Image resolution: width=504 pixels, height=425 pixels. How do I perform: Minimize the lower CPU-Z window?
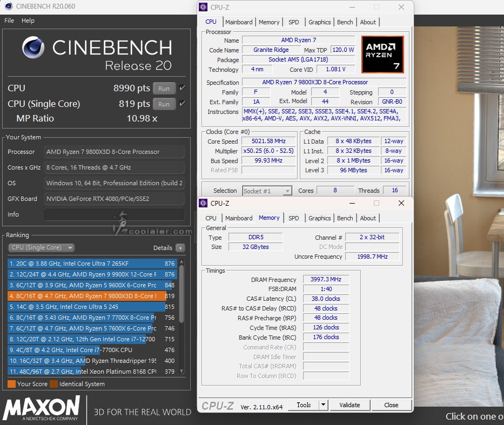352,203
